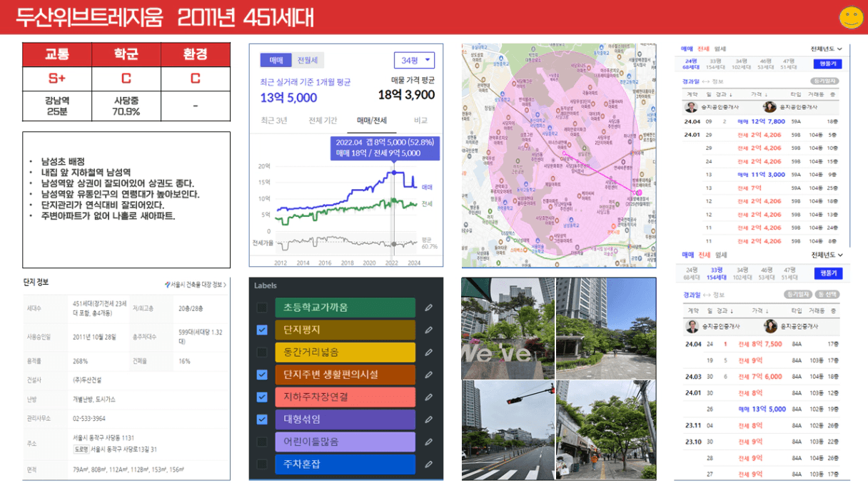Click the 전세 8억 7,500 listing row
868x488 pixels.
coord(762,344)
